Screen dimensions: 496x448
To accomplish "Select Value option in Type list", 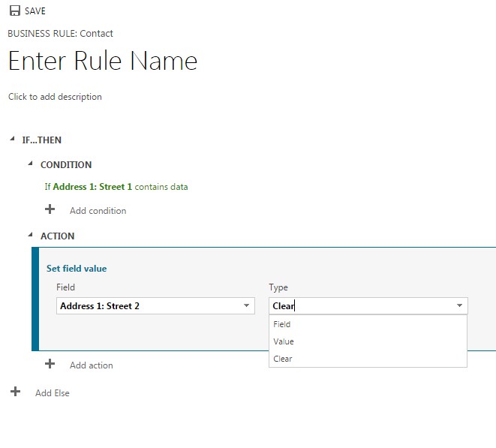I will 284,341.
